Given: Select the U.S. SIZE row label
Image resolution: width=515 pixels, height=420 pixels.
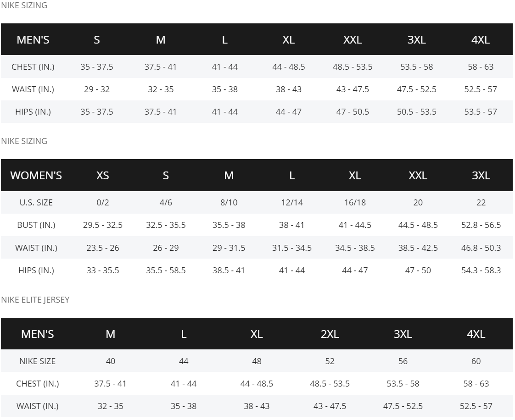Looking at the screenshot, I should [x=36, y=203].
